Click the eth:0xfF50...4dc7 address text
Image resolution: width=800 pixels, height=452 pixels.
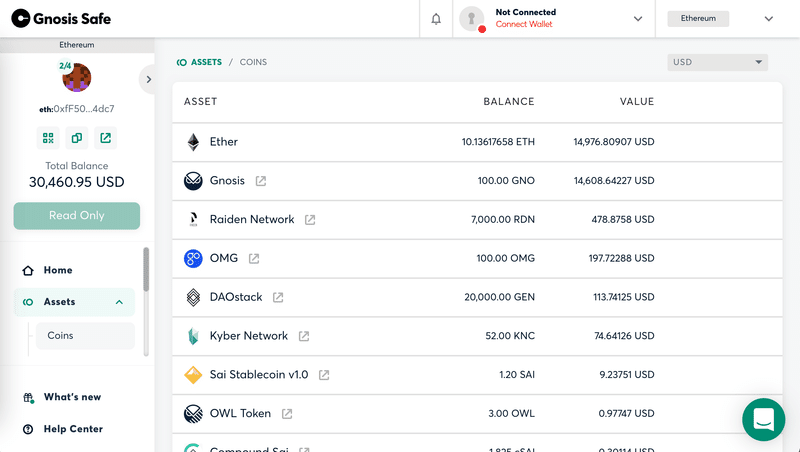tap(77, 109)
